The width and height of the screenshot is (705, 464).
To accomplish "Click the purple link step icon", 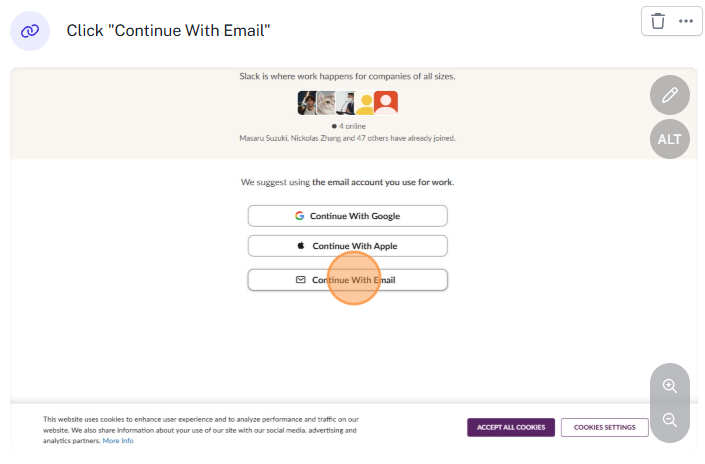I will [x=30, y=31].
